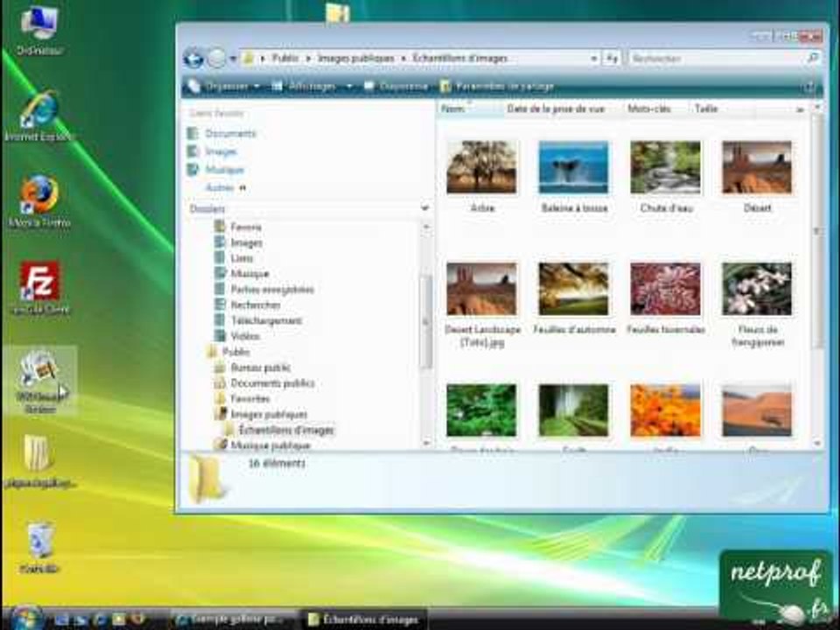This screenshot has width=840, height=630.
Task: Select the Internet Explorer desktop icon
Action: pos(38,116)
